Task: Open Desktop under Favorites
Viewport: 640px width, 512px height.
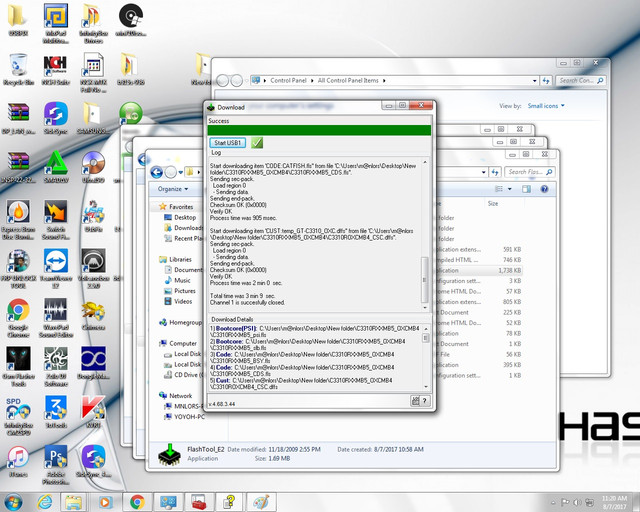Action: 180,217
